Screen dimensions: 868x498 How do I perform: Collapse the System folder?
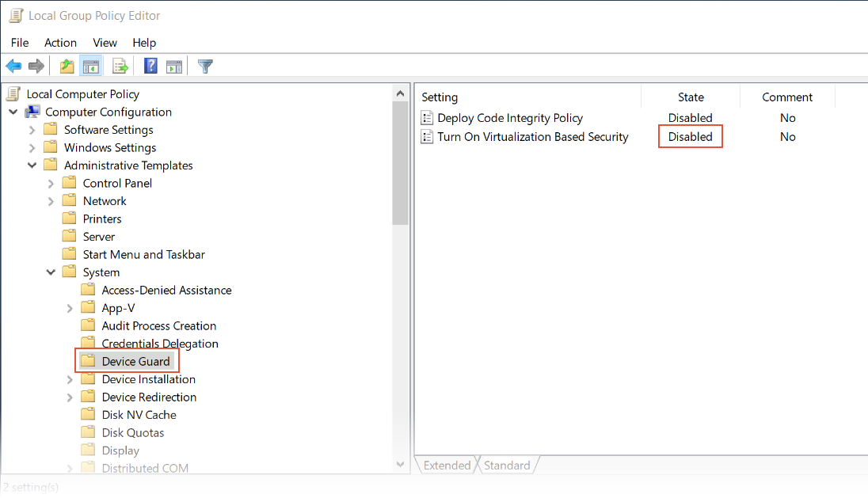51,272
